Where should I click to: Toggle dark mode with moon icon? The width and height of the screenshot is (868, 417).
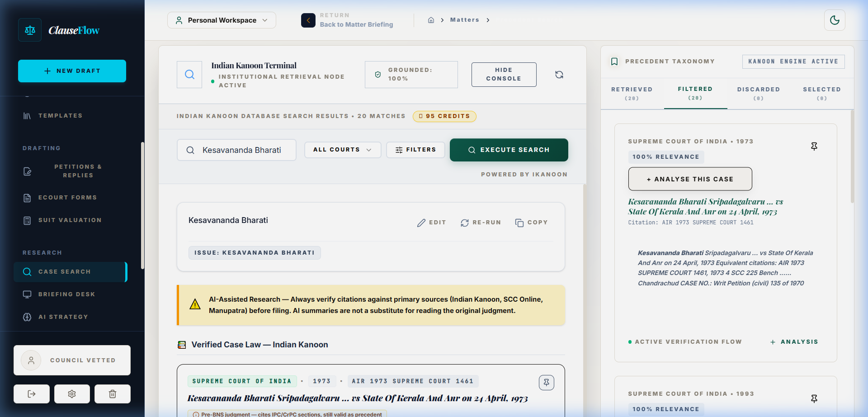[835, 20]
